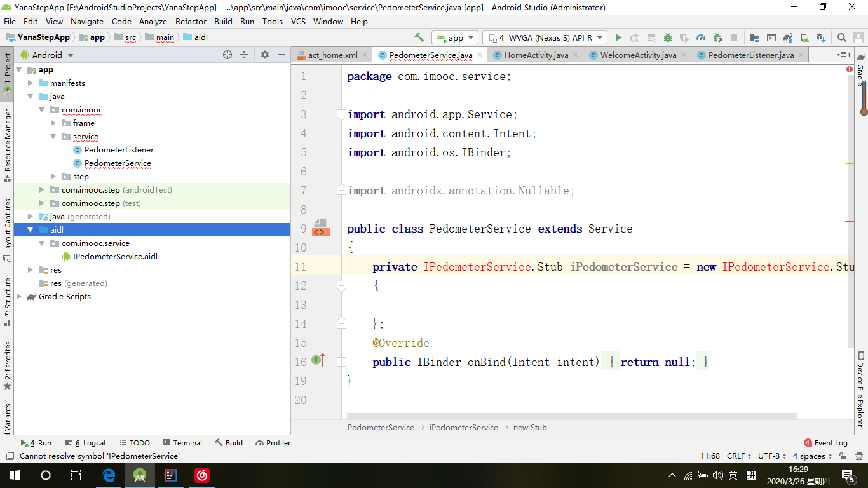Click the Stop square icon

coord(734,37)
